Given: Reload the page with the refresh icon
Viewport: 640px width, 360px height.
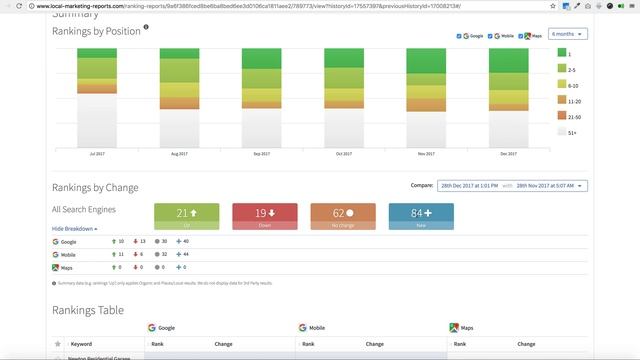Looking at the screenshot, I should (19, 6).
